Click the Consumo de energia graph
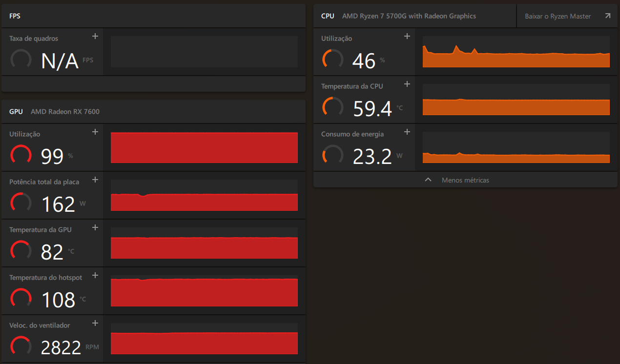Viewport: 620px width, 364px height. coord(516,147)
